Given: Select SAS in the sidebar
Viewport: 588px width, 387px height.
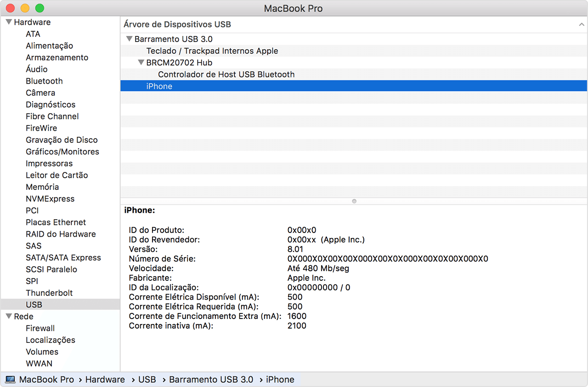Looking at the screenshot, I should tap(34, 246).
